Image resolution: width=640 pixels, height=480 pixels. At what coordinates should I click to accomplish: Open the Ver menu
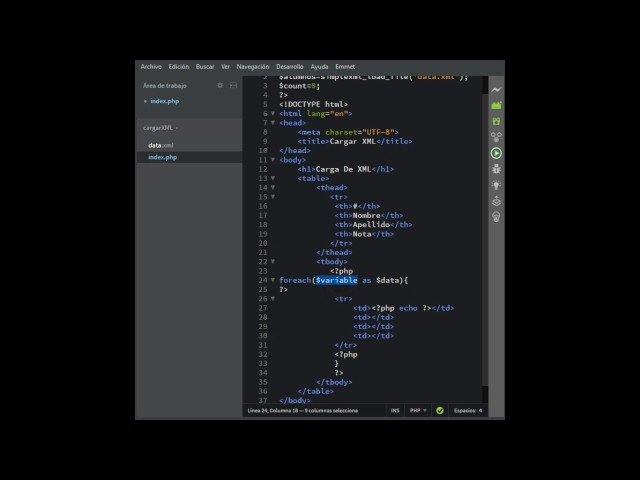click(x=225, y=67)
